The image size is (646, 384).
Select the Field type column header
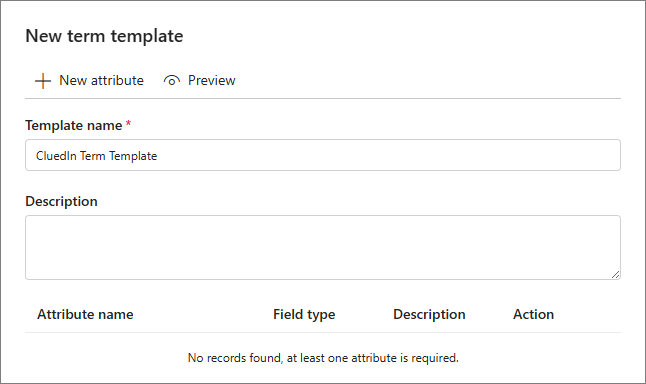[x=304, y=314]
